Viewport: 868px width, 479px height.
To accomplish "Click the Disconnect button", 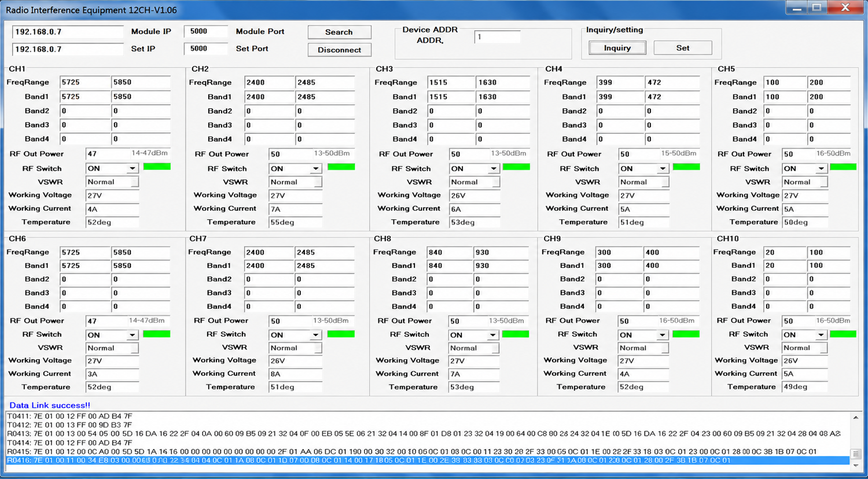I will 339,50.
